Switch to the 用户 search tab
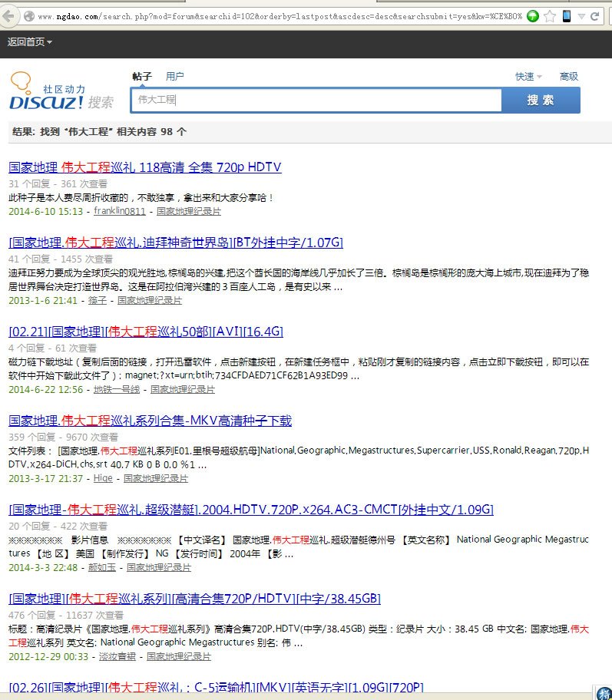Image resolution: width=612 pixels, height=700 pixels. (174, 76)
